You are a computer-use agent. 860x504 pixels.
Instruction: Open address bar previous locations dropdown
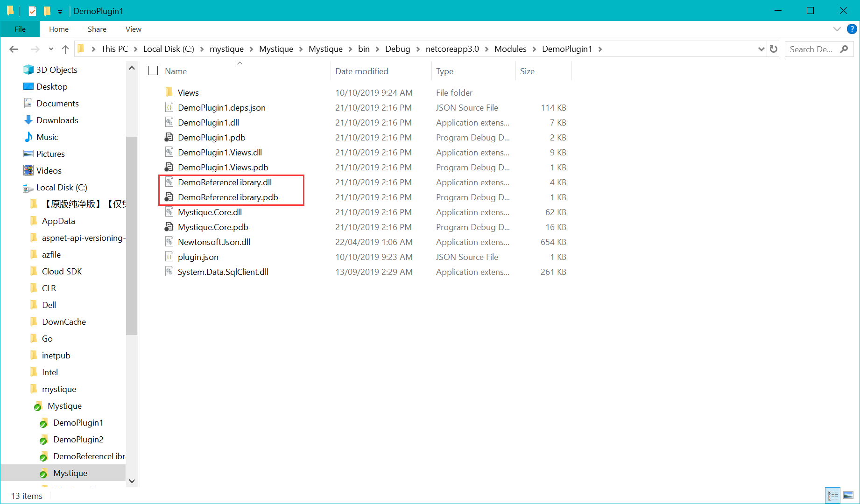click(x=761, y=49)
